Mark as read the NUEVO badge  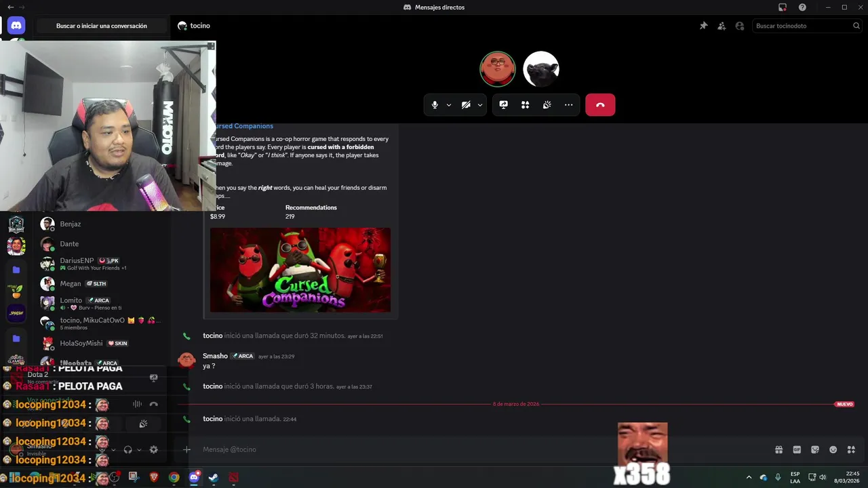[x=844, y=404]
